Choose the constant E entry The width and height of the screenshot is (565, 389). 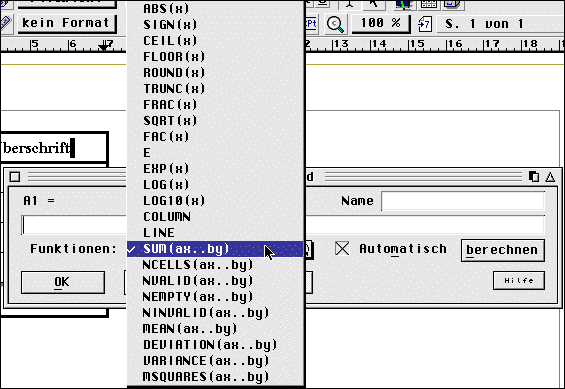216,152
